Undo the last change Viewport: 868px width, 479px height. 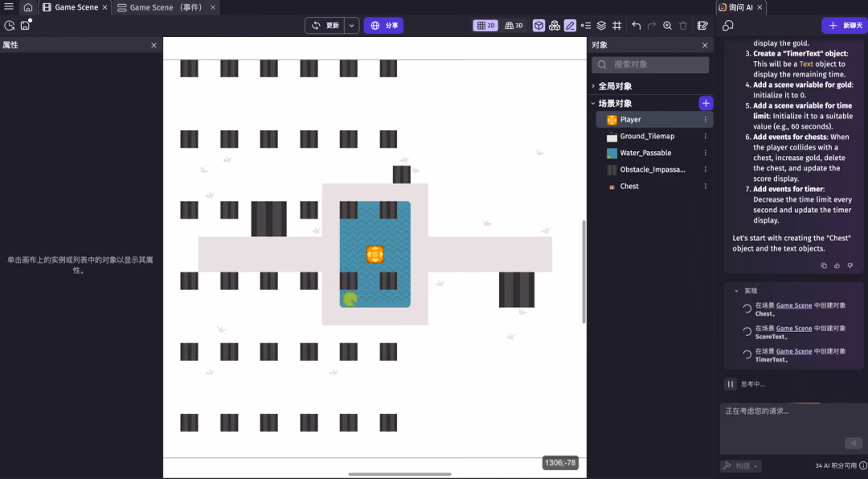pos(636,26)
